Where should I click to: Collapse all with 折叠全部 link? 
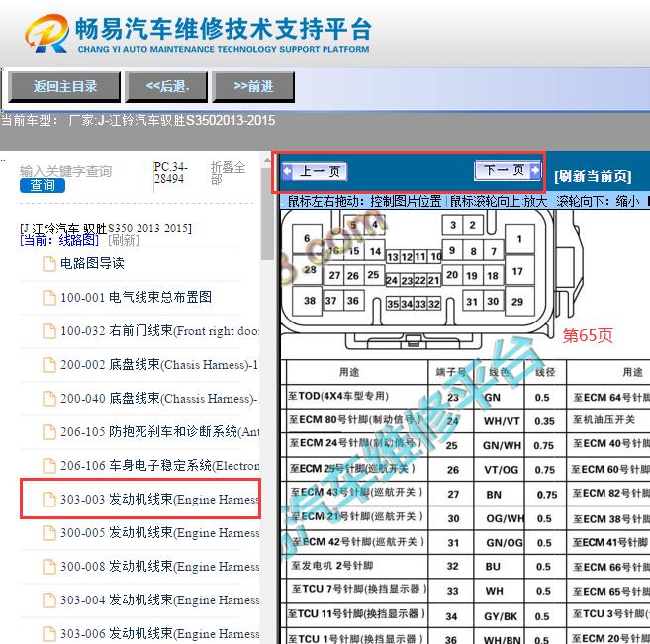click(x=228, y=173)
